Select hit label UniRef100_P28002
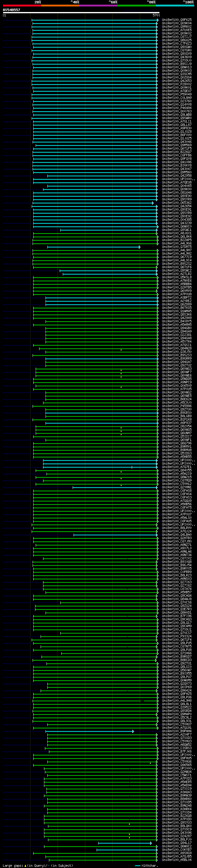 coord(177,84)
